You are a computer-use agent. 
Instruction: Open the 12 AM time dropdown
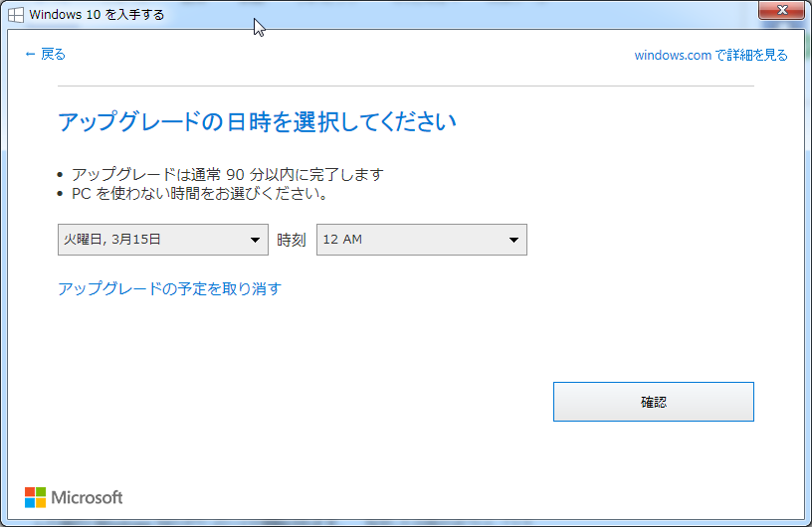[x=422, y=240]
